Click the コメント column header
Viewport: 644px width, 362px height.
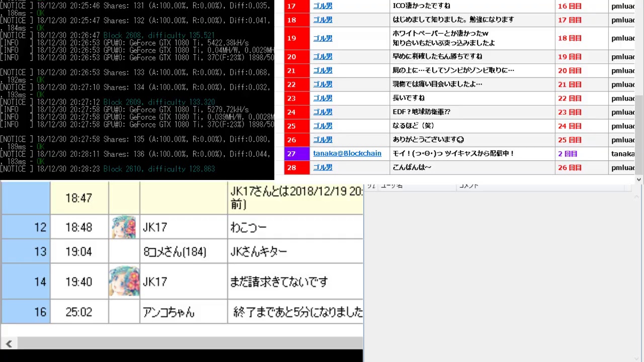(x=468, y=187)
